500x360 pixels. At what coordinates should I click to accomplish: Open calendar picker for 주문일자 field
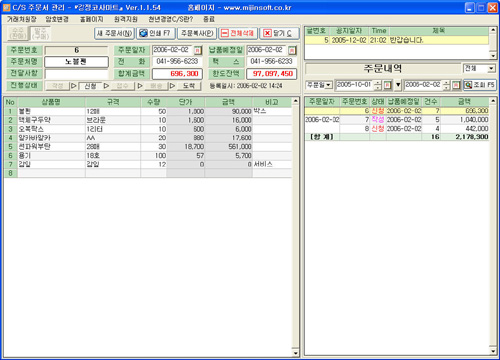[x=198, y=51]
